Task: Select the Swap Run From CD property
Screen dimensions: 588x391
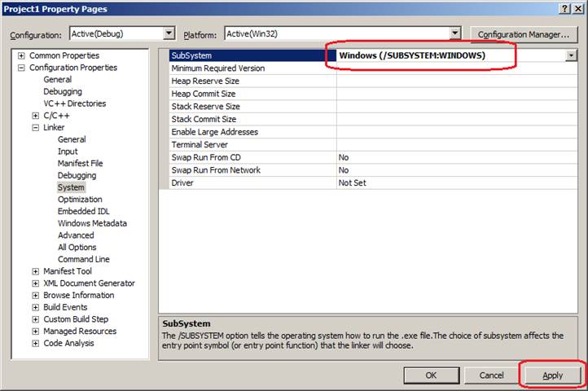Action: [x=206, y=157]
